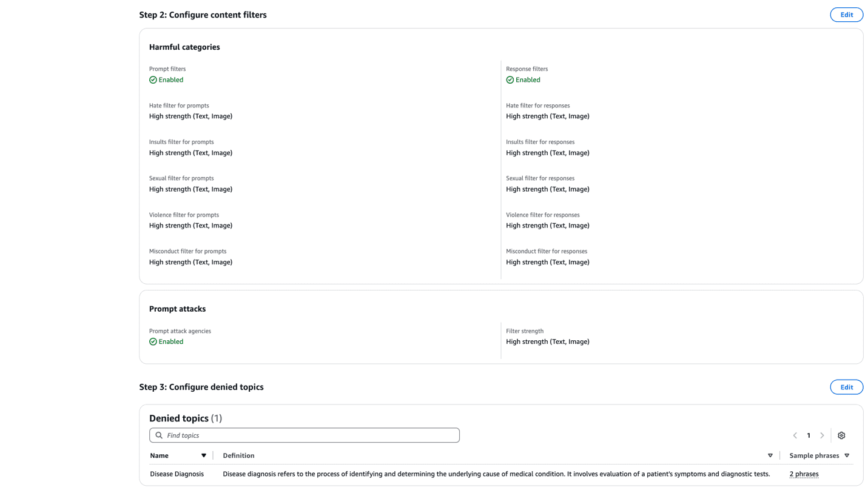Click the previous page chevron

(x=795, y=435)
